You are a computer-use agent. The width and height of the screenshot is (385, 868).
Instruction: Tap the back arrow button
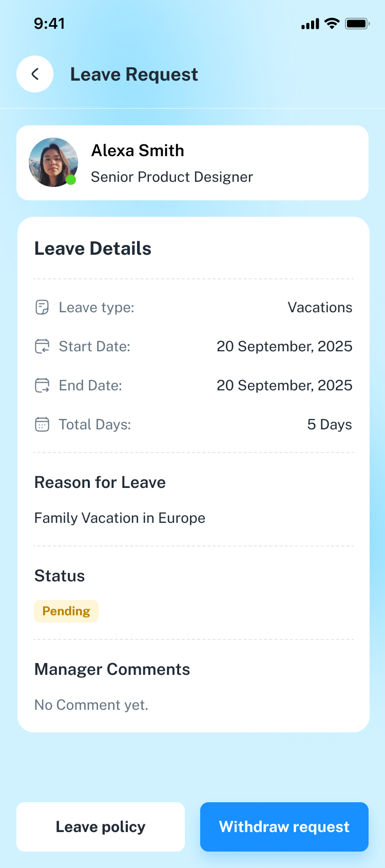click(x=35, y=74)
